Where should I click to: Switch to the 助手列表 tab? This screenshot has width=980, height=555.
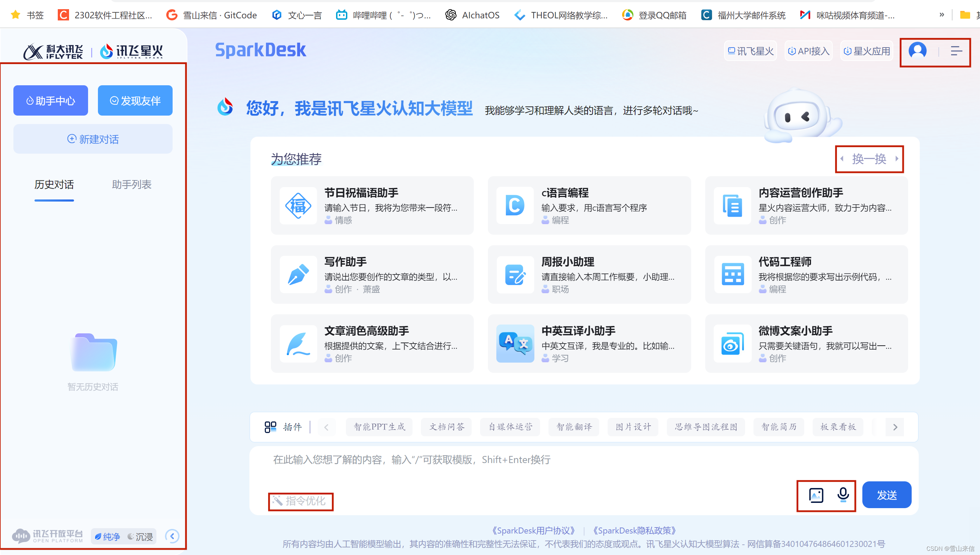[131, 185]
